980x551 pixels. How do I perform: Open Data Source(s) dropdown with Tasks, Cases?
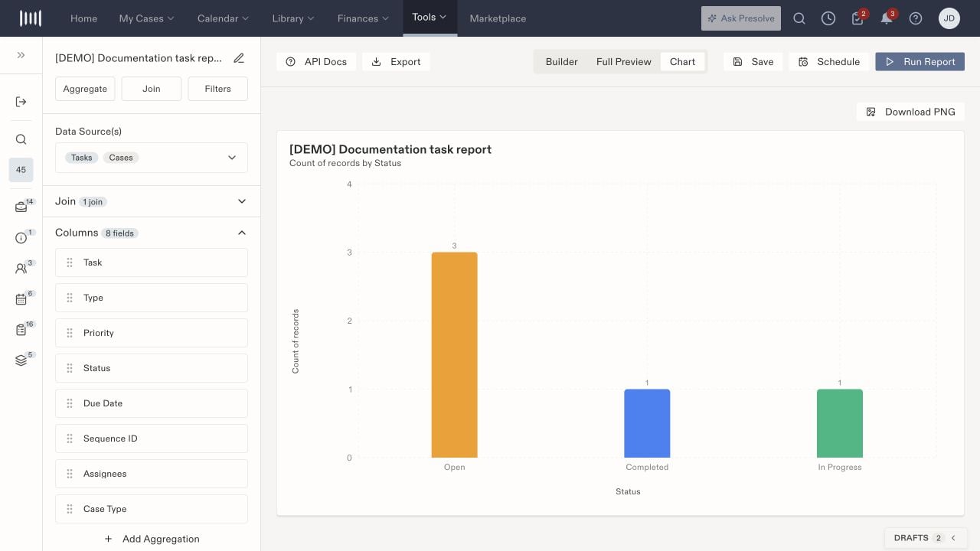tap(152, 158)
